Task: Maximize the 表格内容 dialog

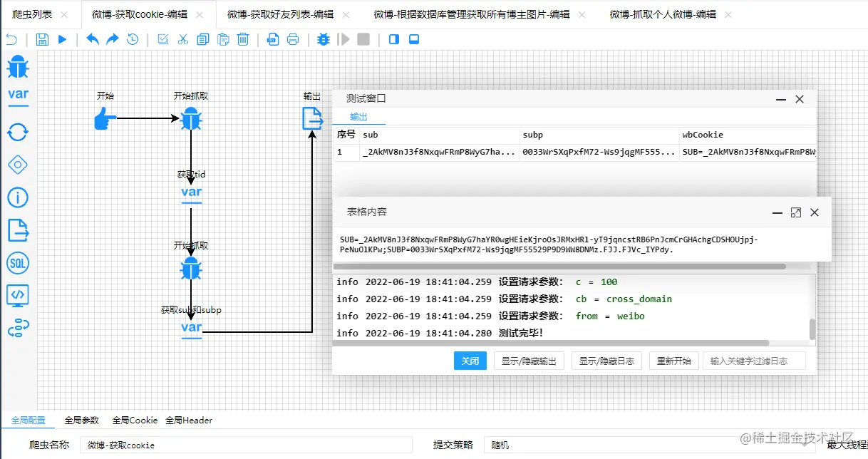Action: 796,212
